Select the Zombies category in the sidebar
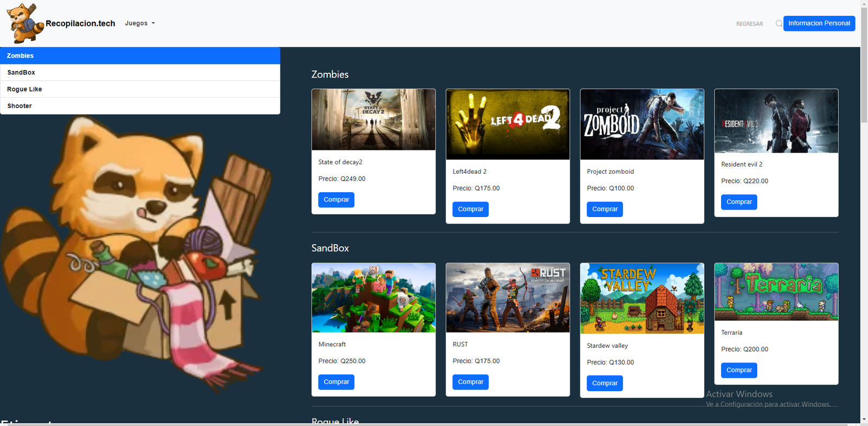Viewport: 868px width, 426px height. click(140, 56)
